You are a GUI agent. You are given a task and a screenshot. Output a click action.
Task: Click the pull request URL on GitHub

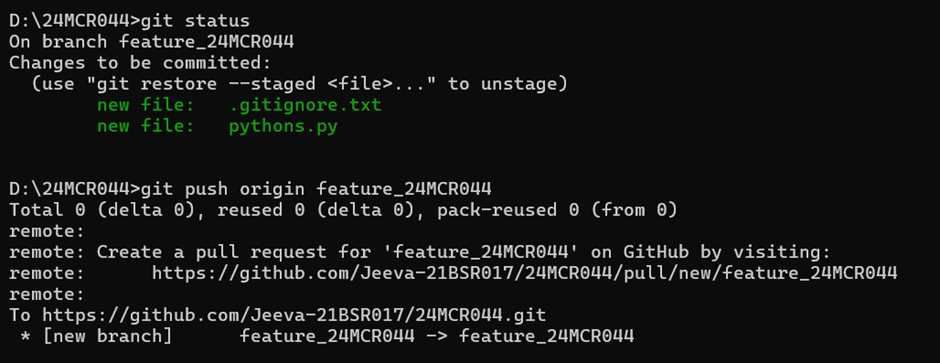tap(525, 273)
